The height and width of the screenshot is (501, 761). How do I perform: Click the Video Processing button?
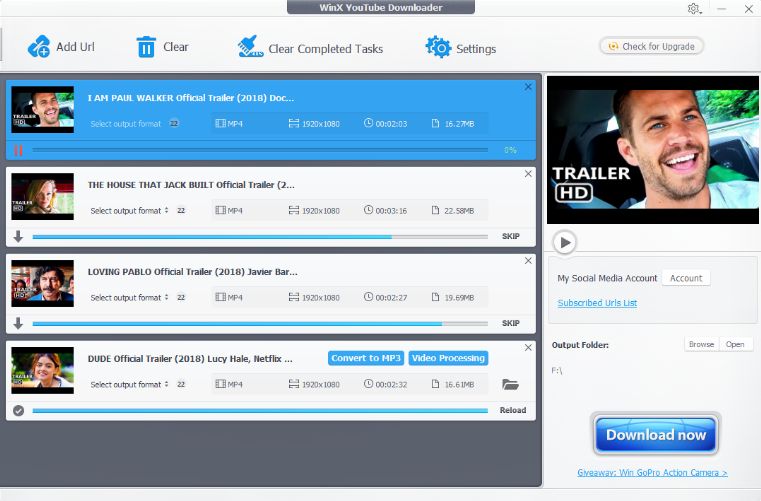pos(447,358)
